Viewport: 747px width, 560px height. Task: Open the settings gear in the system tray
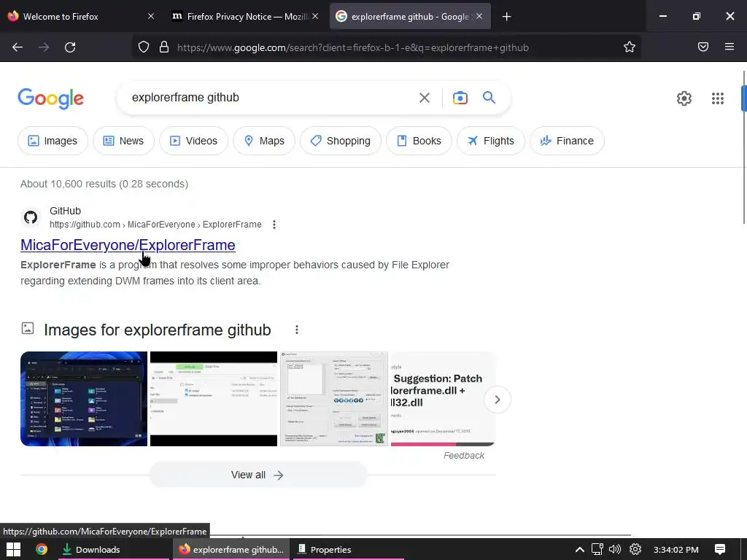click(x=635, y=550)
